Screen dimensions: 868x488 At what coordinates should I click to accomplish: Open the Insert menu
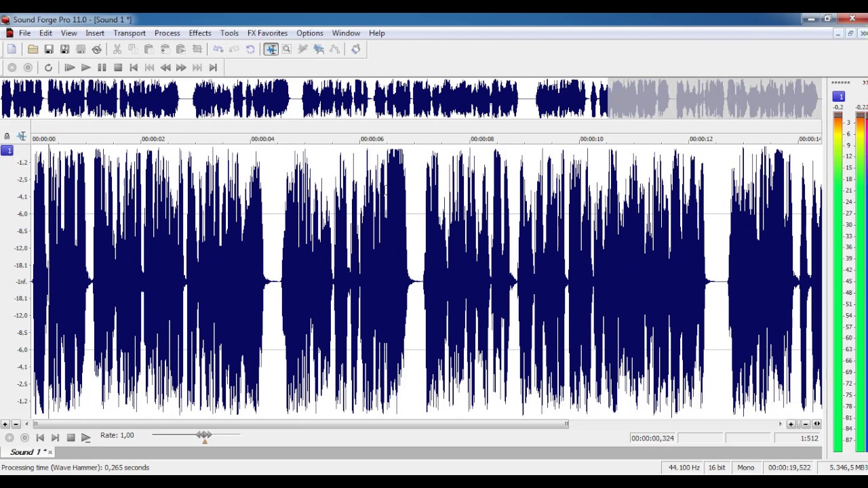95,33
